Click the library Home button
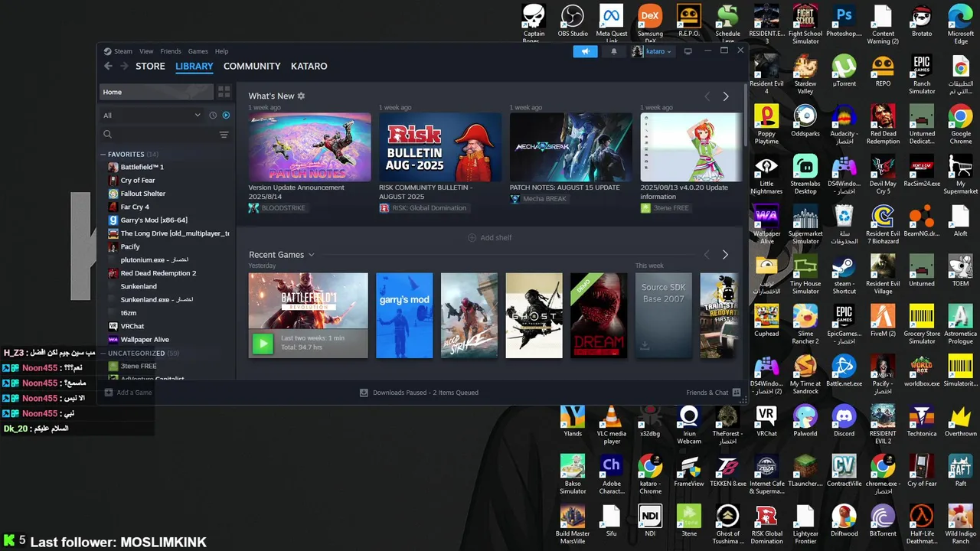The image size is (980, 551). tap(156, 92)
